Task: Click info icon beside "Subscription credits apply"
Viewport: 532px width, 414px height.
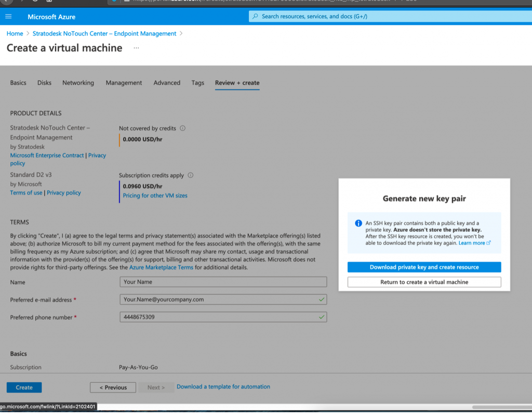Action: (x=191, y=175)
